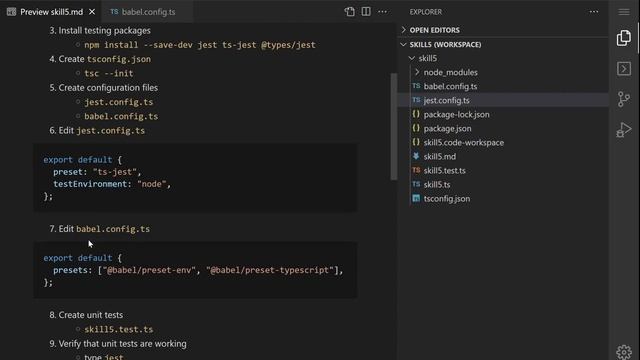Screen dimensions: 640x360
Task: Open the babel.config.ts editor tab
Action: point(147,12)
